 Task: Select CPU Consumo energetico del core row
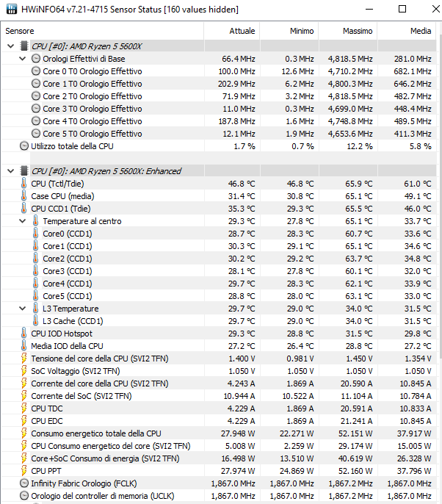(x=219, y=446)
